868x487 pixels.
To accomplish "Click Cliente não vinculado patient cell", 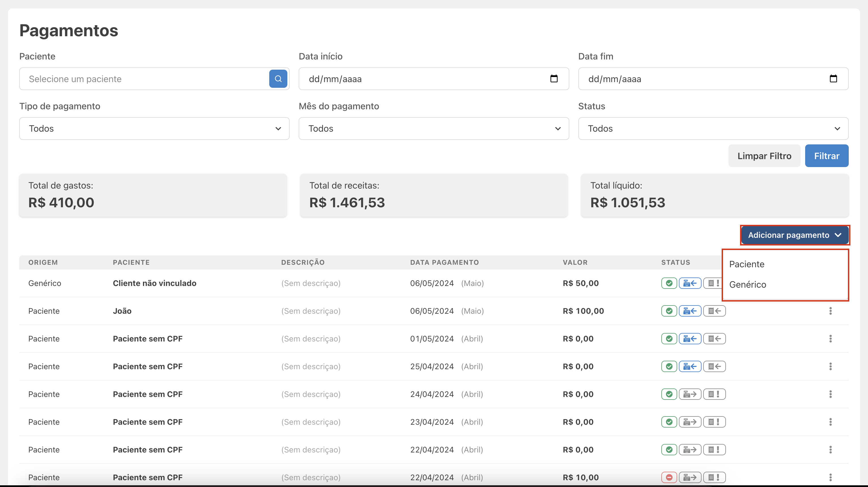I will point(155,283).
